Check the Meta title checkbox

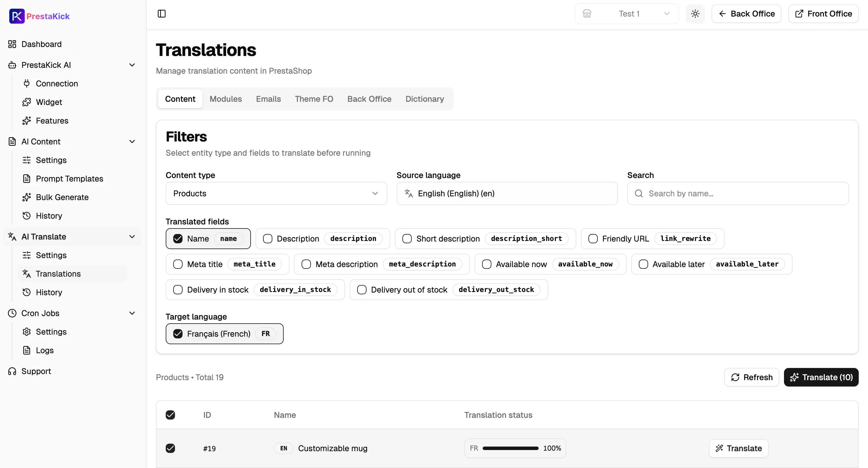coord(178,264)
